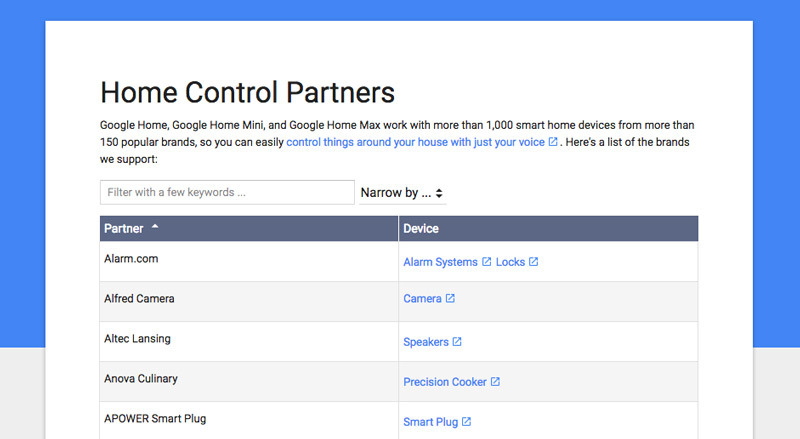Open the Locks device link
Viewport: 800px width, 439px height.
[510, 262]
